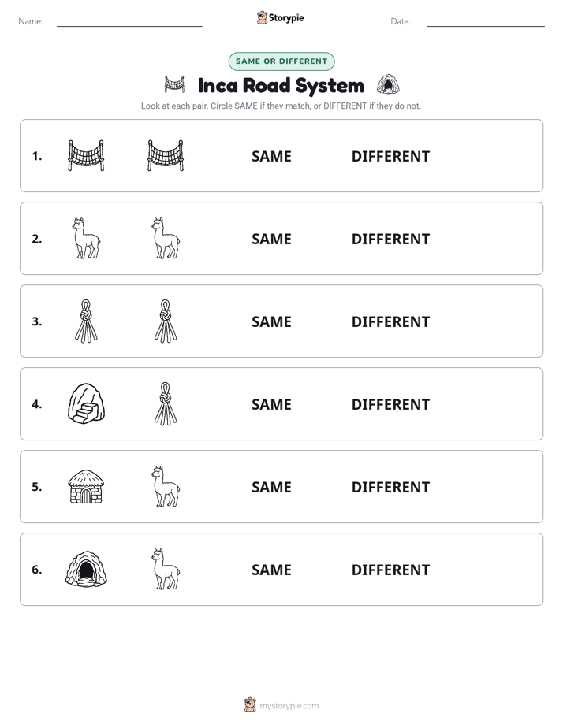
Task: Click the left quipu knot in row 3
Action: click(x=86, y=321)
